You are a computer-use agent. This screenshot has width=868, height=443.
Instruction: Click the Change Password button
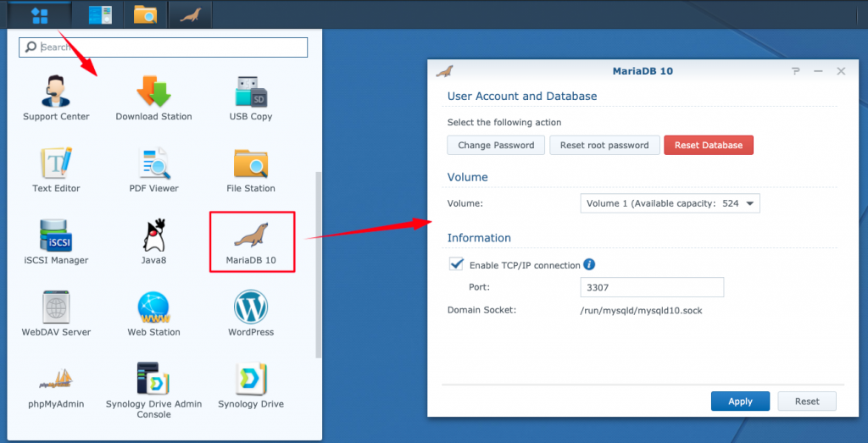point(496,145)
